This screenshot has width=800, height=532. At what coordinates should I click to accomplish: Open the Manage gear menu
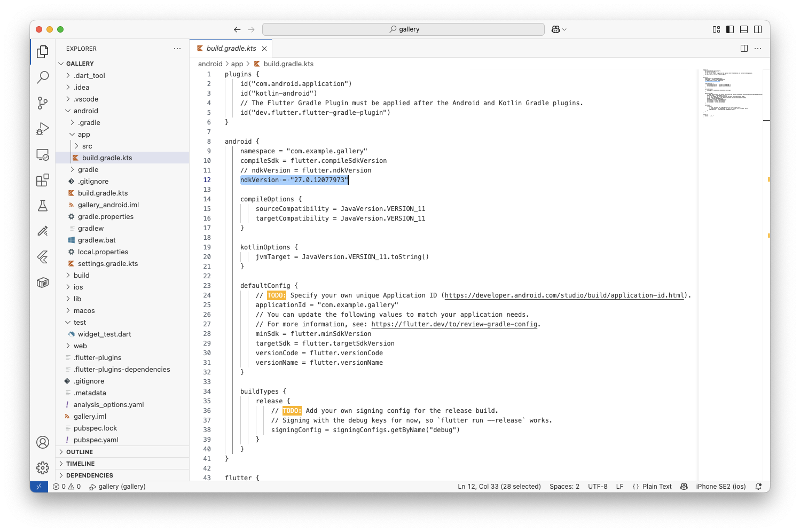pos(43,468)
